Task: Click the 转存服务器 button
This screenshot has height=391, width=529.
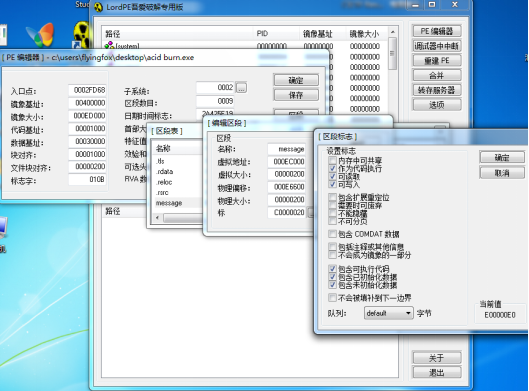Action: coord(437,90)
